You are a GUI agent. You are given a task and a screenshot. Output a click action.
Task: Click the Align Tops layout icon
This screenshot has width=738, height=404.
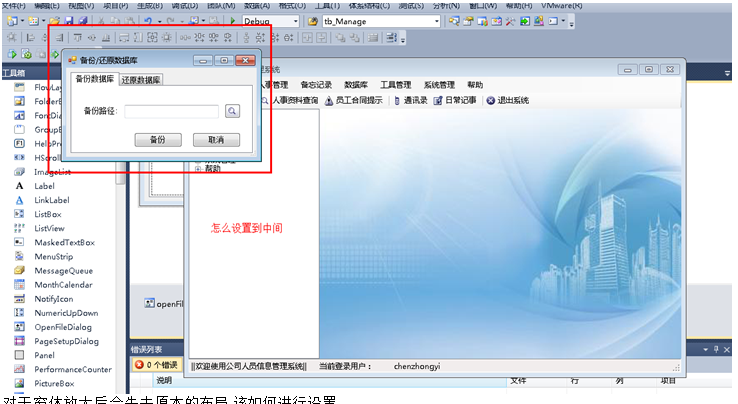(x=78, y=38)
